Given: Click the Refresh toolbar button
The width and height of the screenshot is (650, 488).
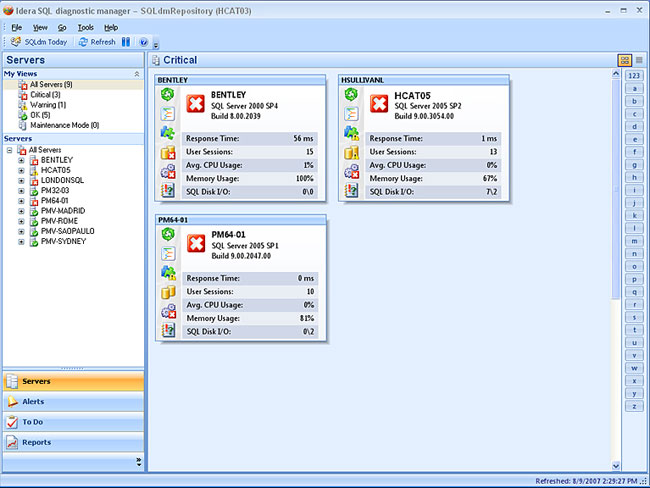Looking at the screenshot, I should (97, 42).
